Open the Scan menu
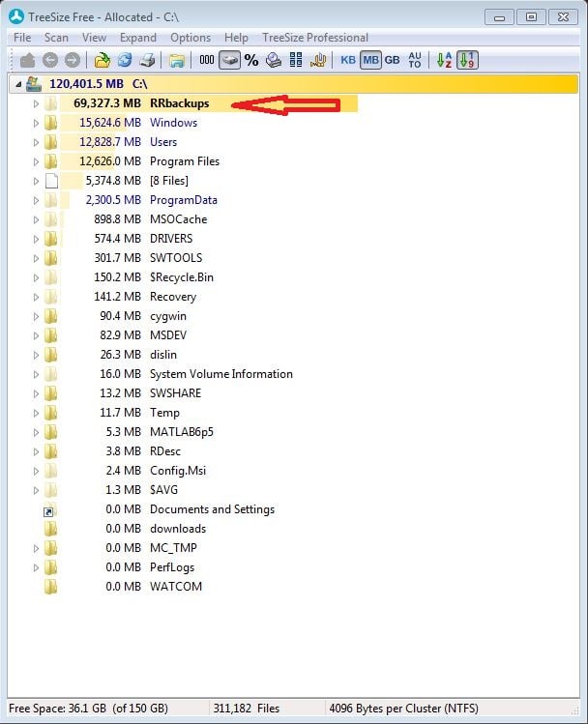This screenshot has width=588, height=724. coord(56,38)
